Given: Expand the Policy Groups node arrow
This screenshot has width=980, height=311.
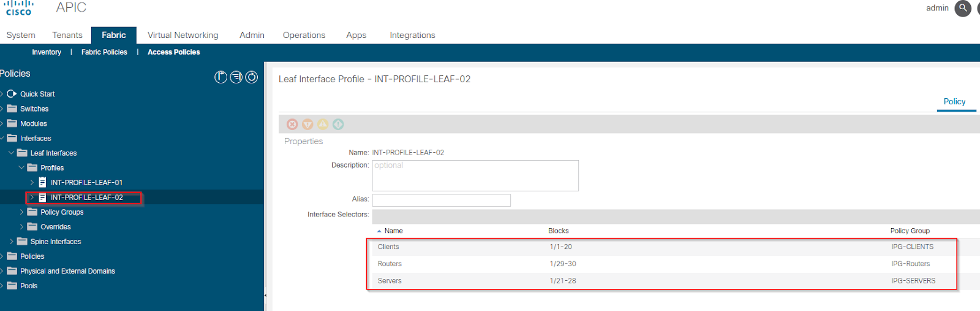Looking at the screenshot, I should (x=21, y=212).
